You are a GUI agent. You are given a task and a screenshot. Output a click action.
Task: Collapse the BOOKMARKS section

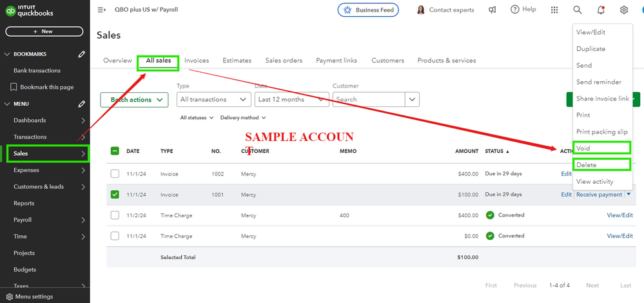coord(6,54)
